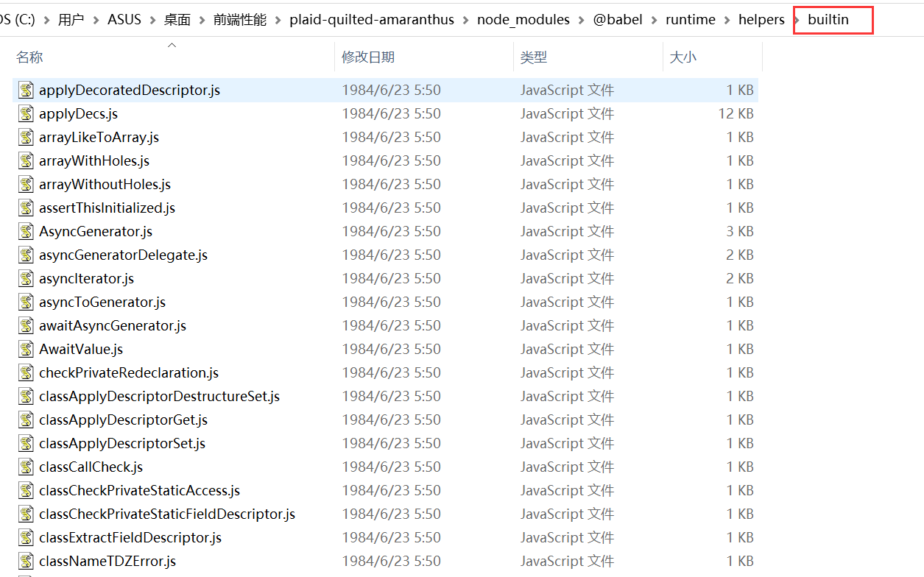Click the classExtractFieldDescriptor.js file icon

27,537
